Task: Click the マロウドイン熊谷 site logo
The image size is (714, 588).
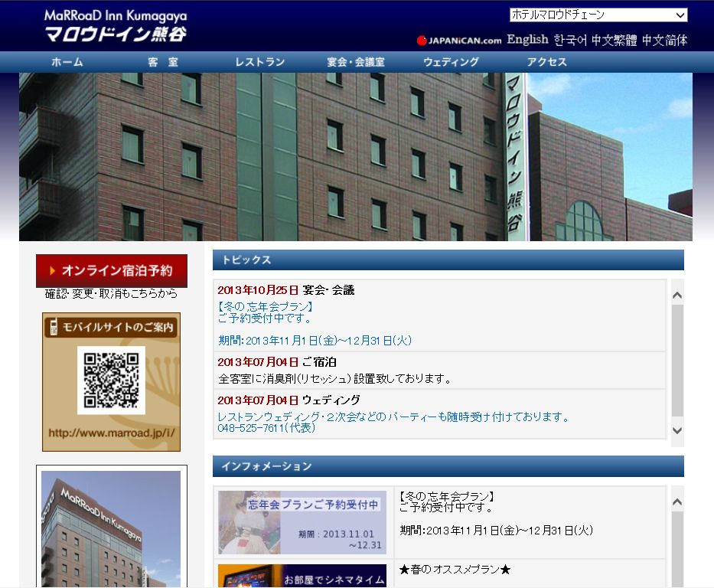Action: click(116, 26)
